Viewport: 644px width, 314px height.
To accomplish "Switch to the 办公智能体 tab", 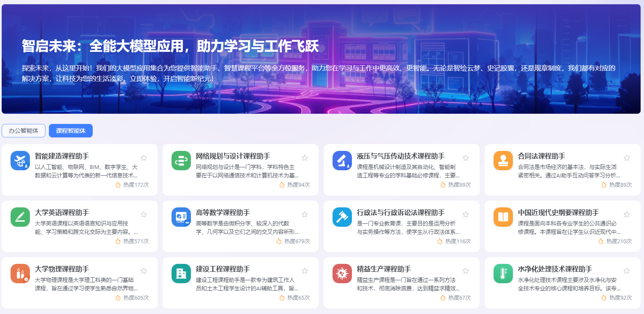I will [24, 131].
